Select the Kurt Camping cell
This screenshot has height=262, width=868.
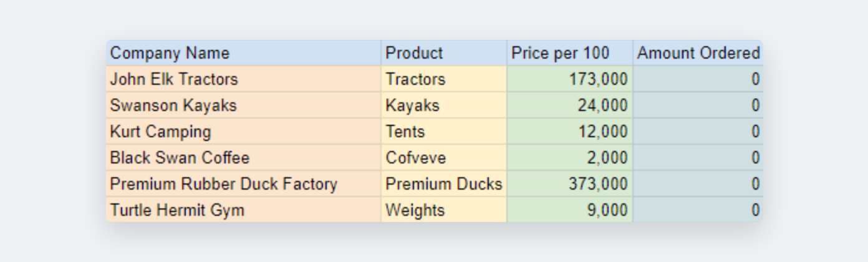pos(243,132)
